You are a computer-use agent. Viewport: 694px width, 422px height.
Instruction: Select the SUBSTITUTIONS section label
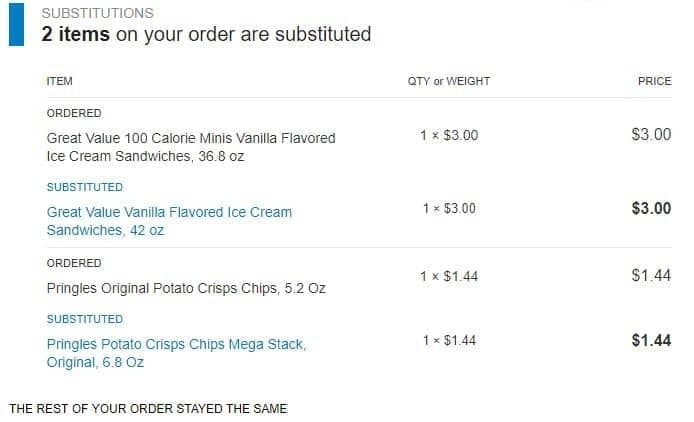click(x=98, y=14)
